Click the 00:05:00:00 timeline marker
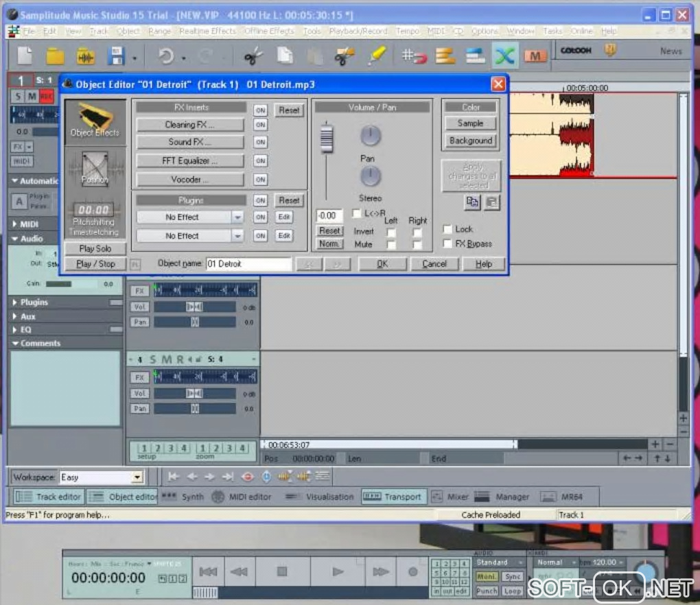The height and width of the screenshot is (605, 700). tap(586, 88)
